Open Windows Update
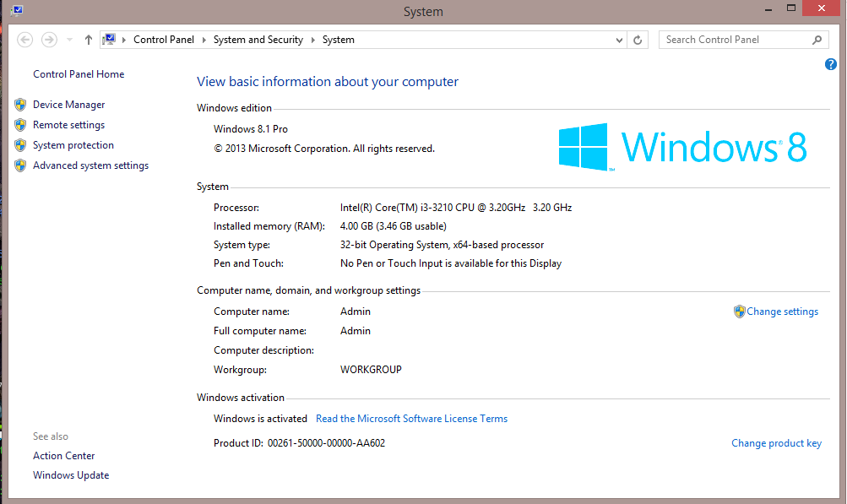The width and height of the screenshot is (847, 504). pos(71,475)
